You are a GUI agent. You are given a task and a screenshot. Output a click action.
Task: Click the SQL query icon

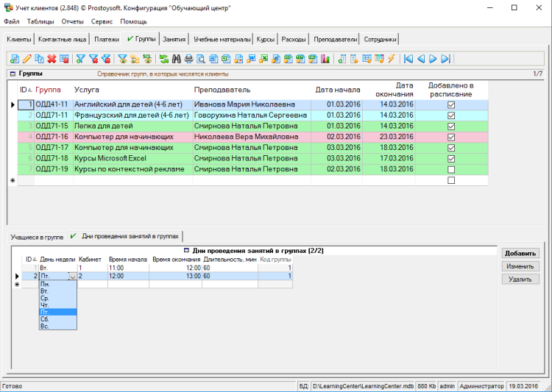click(x=147, y=59)
